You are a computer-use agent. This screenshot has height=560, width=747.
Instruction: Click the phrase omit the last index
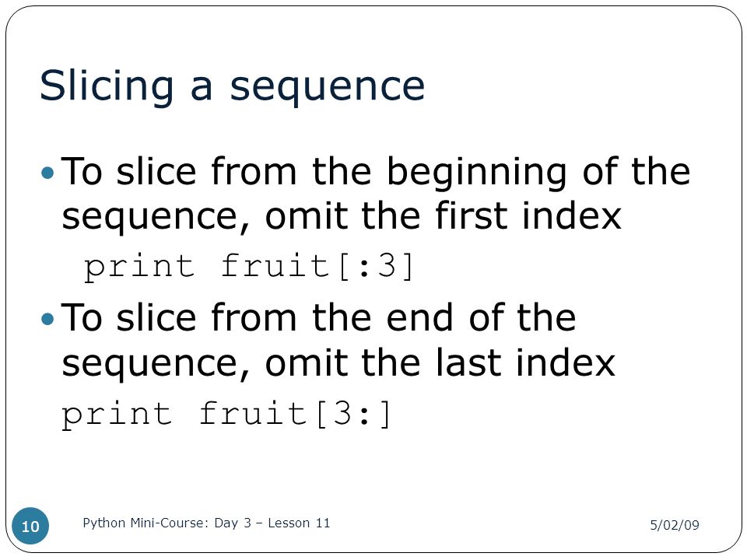pos(440,363)
